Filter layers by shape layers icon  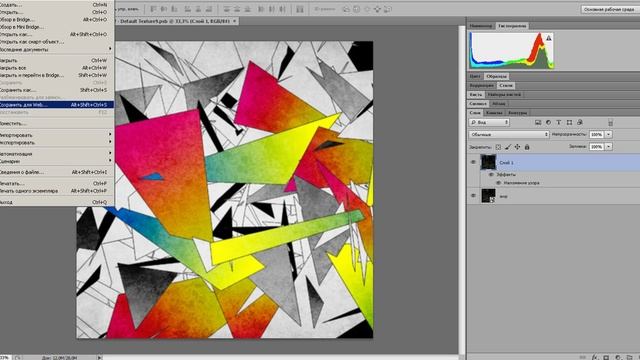[569, 122]
